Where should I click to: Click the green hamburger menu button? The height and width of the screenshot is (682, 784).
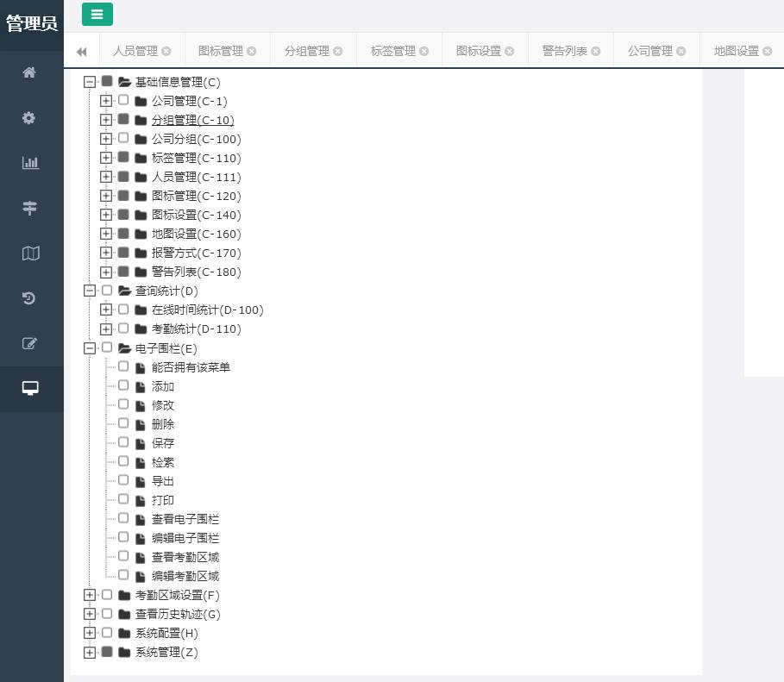coord(97,15)
